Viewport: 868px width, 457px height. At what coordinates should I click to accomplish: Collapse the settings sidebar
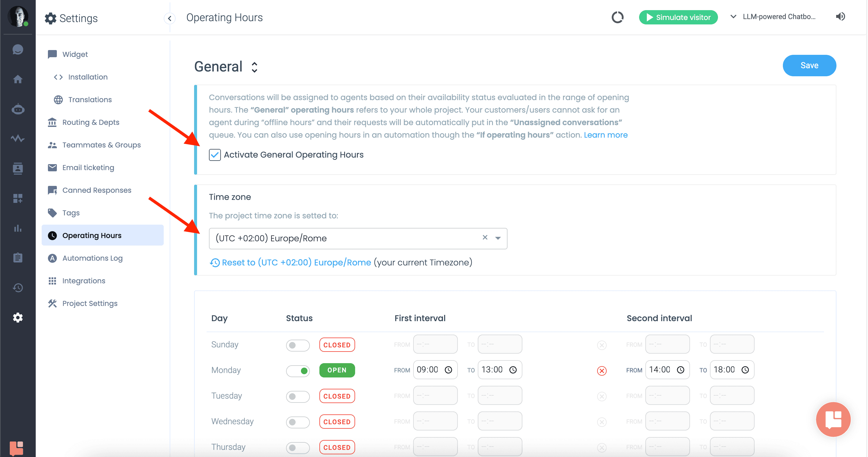169,18
